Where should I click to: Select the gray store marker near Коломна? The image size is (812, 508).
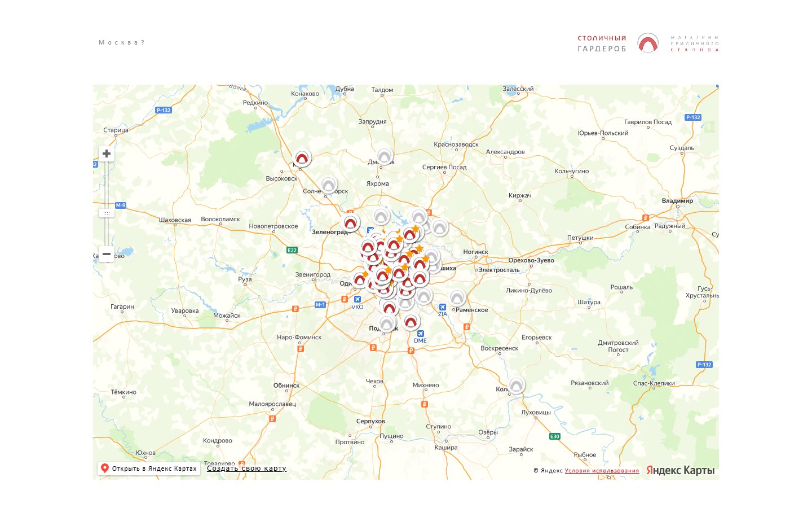(517, 385)
